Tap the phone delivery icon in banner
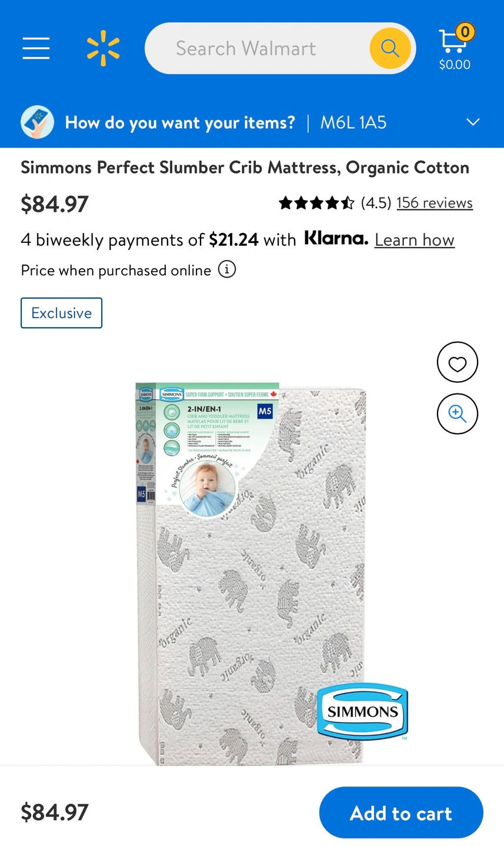Screen dimensions: 504x847 (x=38, y=122)
